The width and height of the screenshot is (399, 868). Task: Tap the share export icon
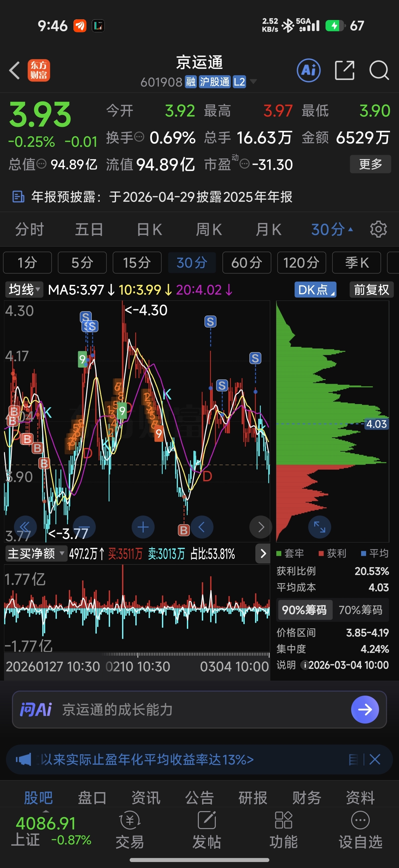(345, 71)
